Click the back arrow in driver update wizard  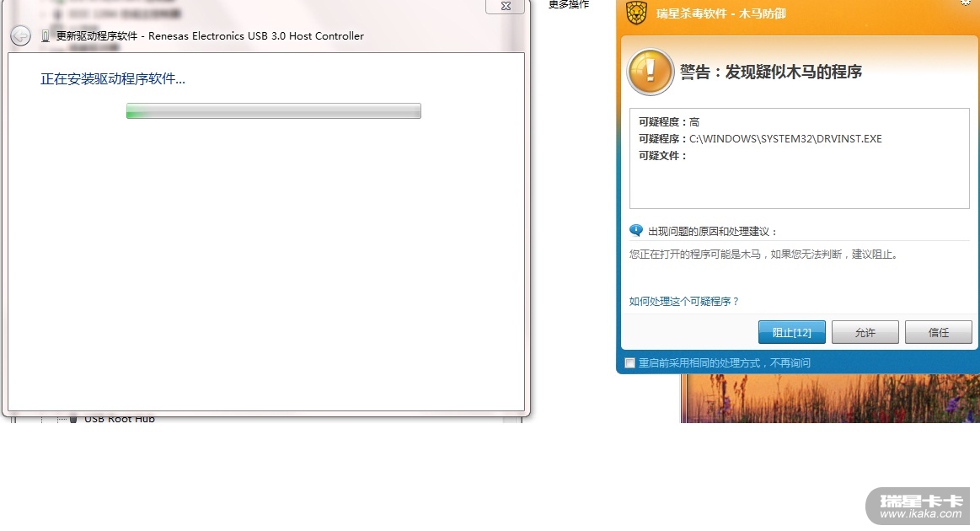(20, 35)
